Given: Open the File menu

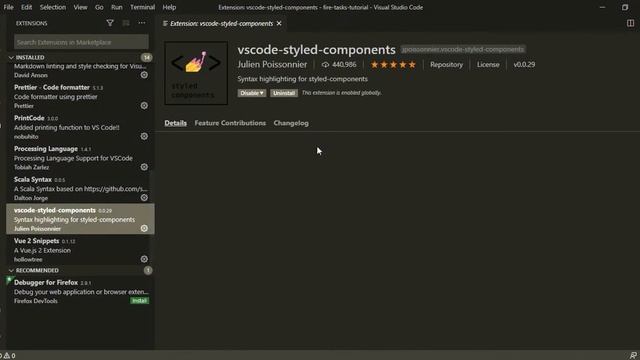Looking at the screenshot, I should 9,7.
